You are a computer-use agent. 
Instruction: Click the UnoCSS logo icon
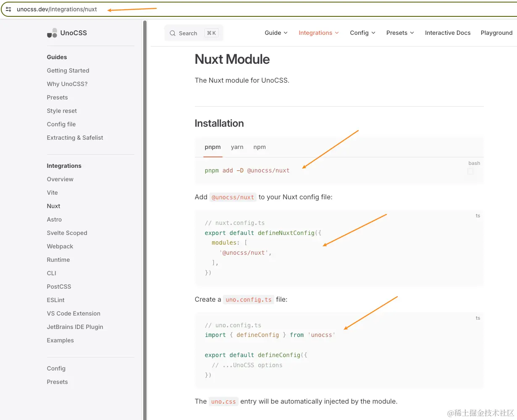(x=52, y=33)
